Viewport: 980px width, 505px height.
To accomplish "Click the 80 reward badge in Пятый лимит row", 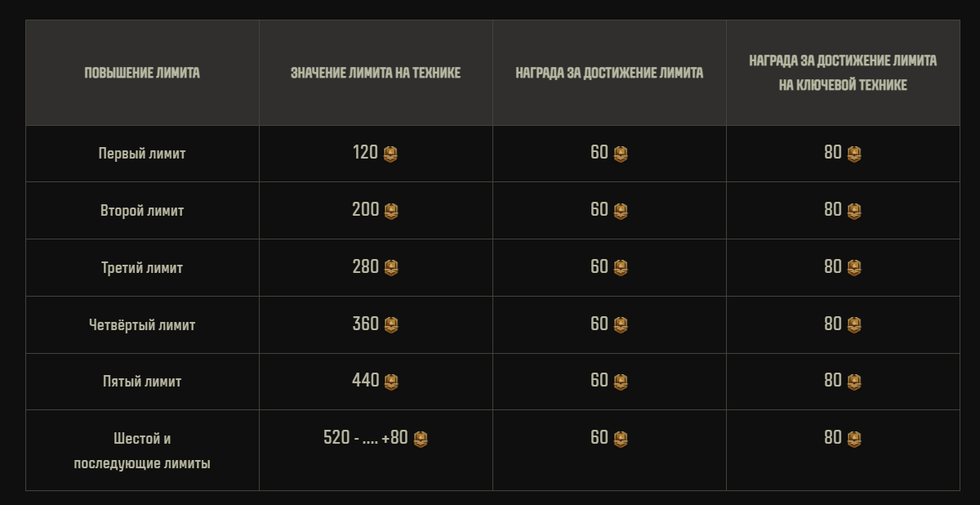I will [x=854, y=381].
